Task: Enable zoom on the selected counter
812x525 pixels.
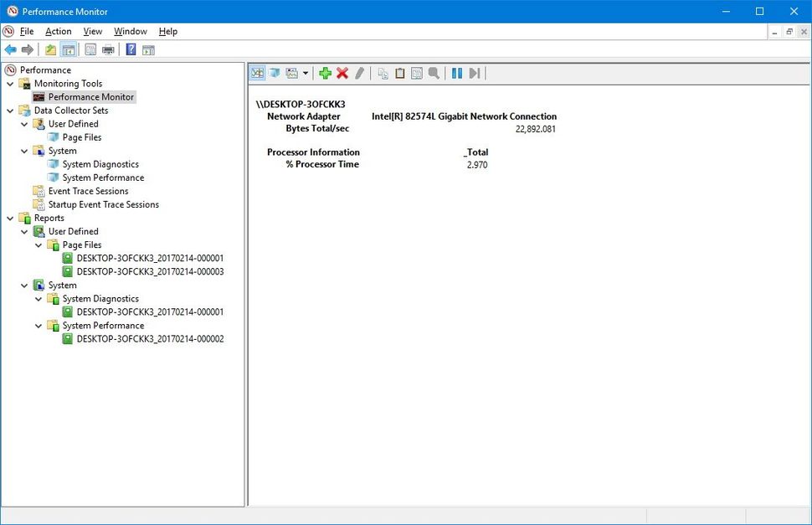Action: click(433, 73)
